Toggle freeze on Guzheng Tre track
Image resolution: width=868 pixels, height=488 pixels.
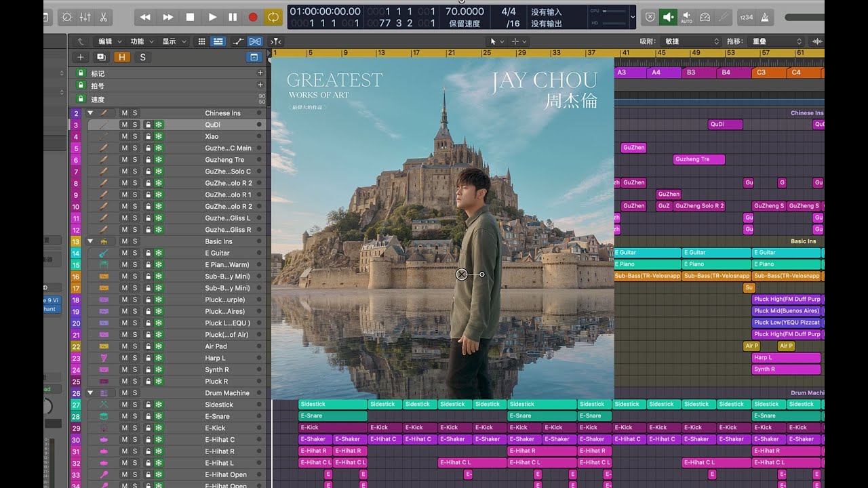[159, 160]
